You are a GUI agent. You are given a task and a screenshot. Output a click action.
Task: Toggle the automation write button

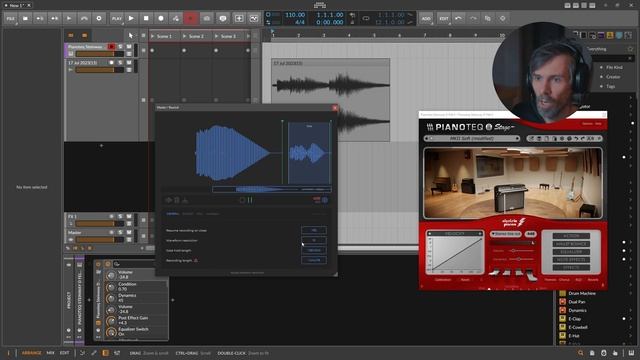(176, 18)
